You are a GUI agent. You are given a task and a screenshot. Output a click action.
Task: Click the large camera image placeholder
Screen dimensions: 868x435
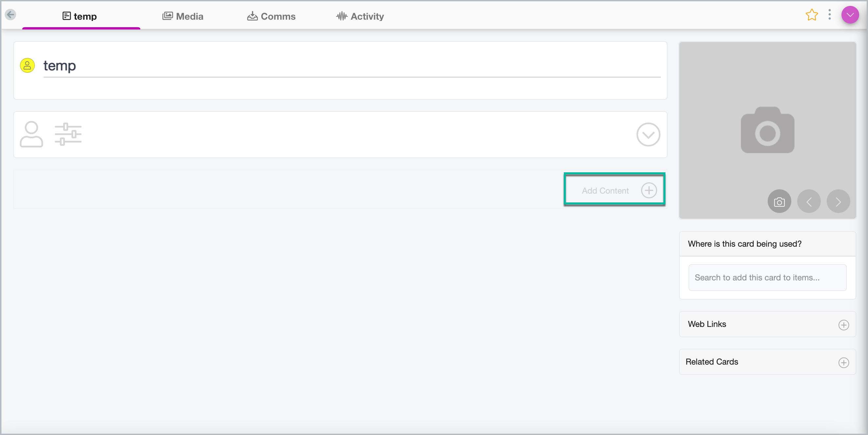[x=767, y=130]
